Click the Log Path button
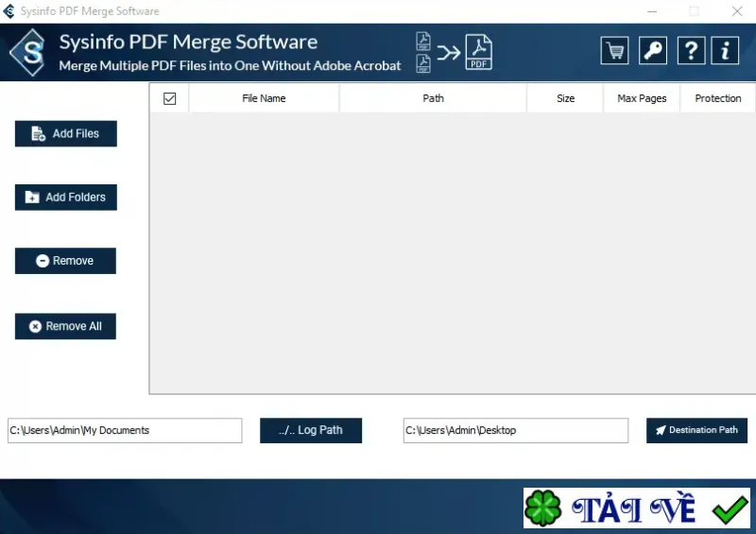 [311, 430]
